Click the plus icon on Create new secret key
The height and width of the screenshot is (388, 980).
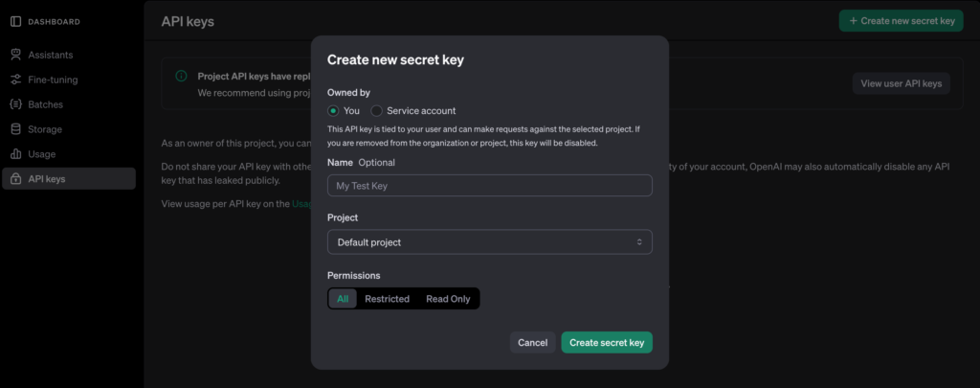pyautogui.click(x=853, y=20)
